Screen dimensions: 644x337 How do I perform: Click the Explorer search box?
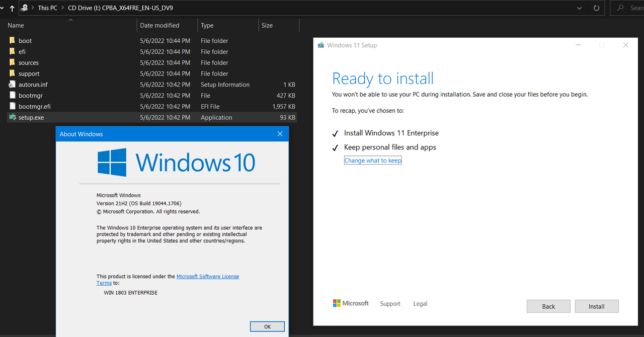pos(627,8)
